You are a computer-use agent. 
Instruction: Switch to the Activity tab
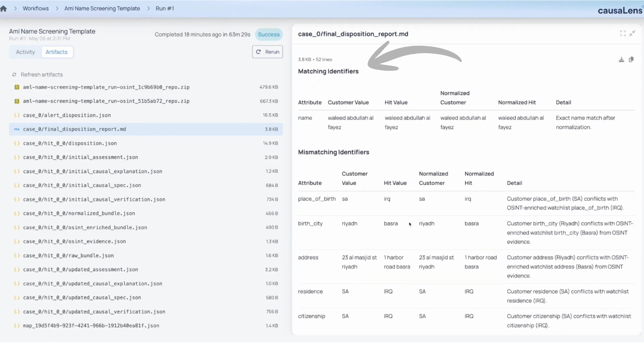coord(26,52)
